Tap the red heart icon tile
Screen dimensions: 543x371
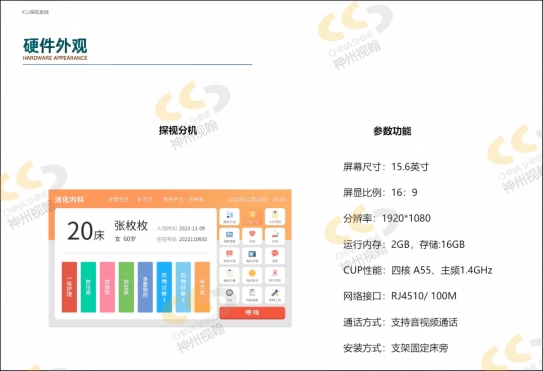(252, 236)
